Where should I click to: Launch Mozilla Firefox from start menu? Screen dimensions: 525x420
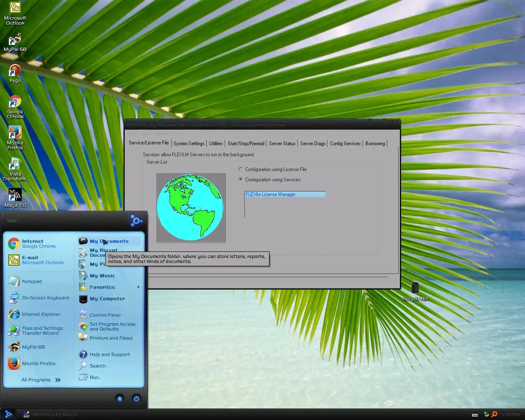coord(39,363)
